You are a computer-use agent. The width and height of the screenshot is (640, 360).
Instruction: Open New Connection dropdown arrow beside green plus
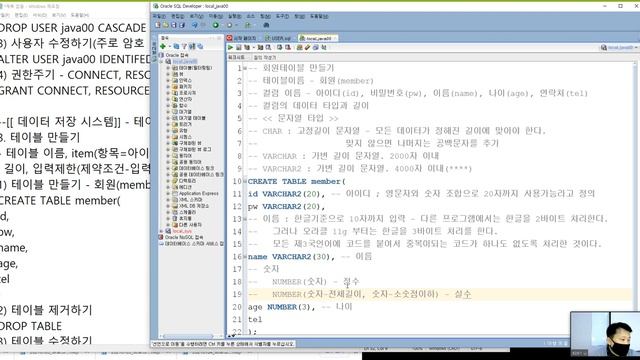pos(170,47)
